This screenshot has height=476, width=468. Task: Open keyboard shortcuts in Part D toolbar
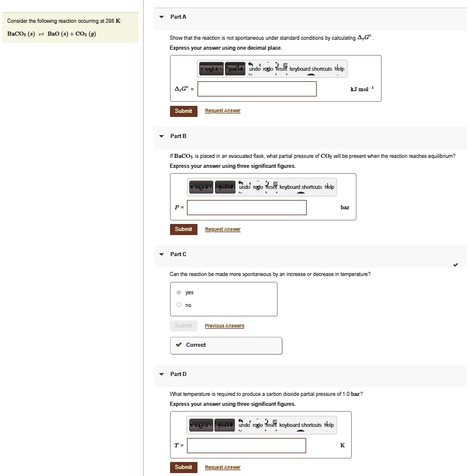(x=300, y=425)
